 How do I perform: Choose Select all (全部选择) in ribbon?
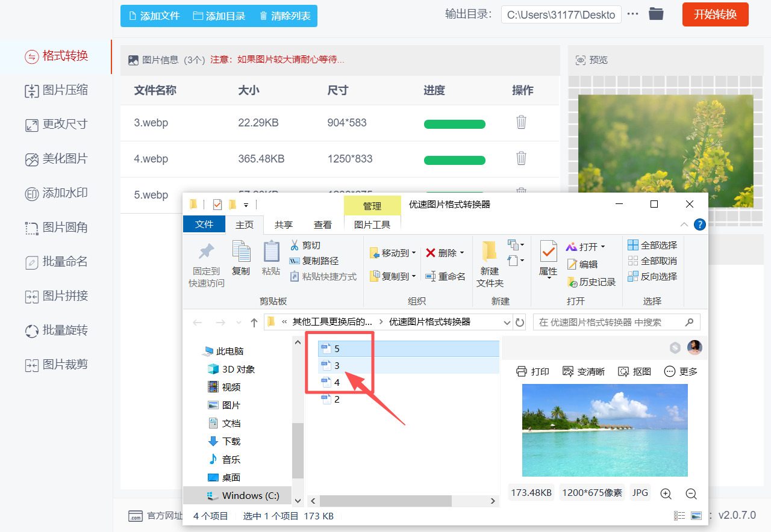[x=652, y=246]
